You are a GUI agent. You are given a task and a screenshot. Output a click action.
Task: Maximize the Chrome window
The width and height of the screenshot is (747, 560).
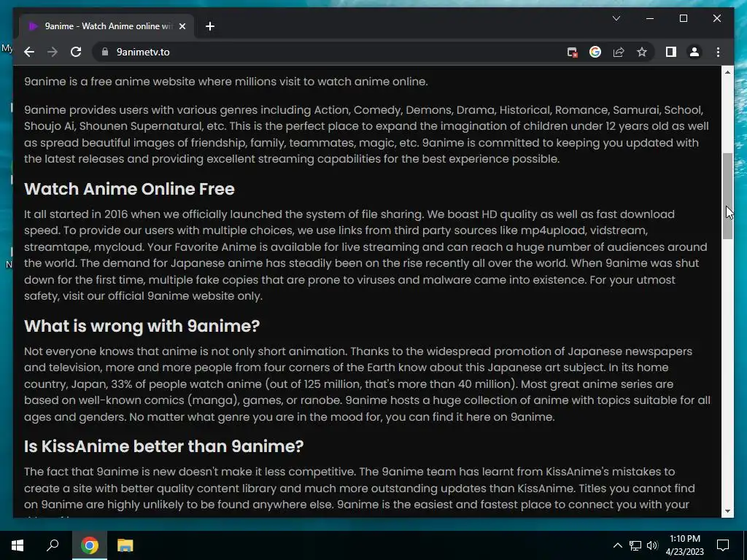click(683, 18)
